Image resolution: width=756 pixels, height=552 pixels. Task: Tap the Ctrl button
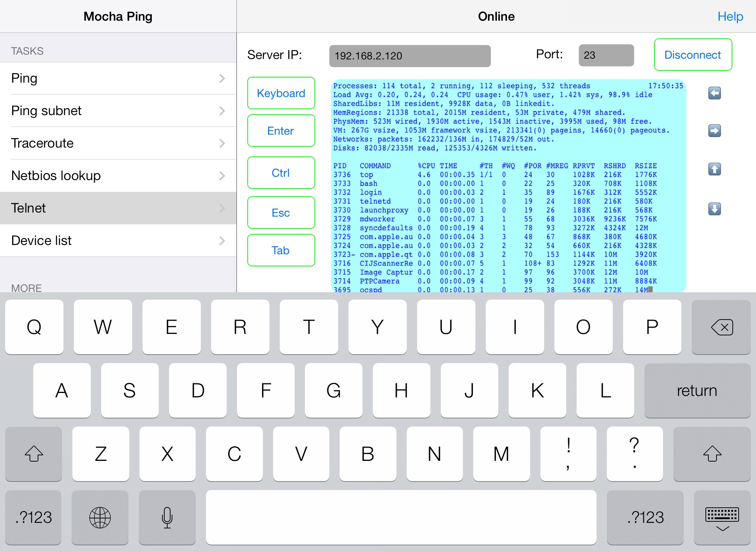click(x=281, y=173)
